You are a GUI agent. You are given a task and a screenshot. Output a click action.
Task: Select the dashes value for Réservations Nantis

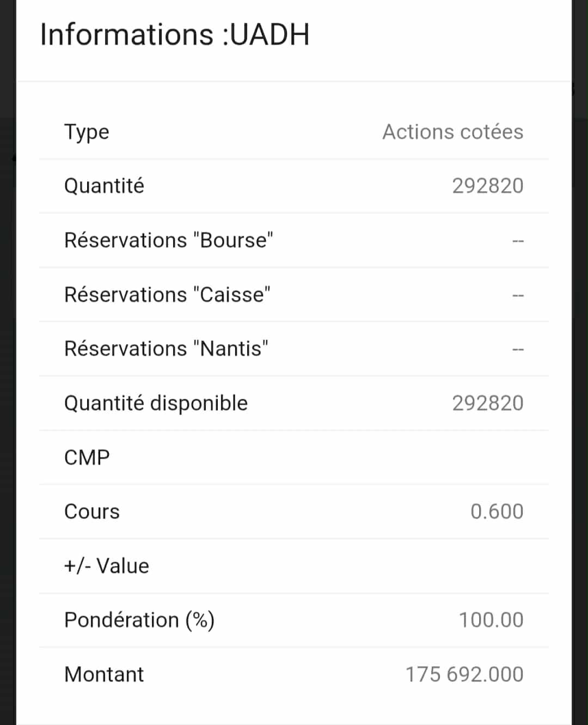(x=518, y=350)
